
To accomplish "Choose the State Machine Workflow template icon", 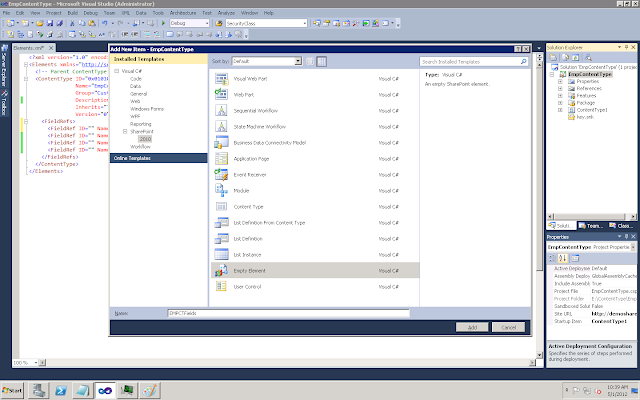I will pos(221,127).
